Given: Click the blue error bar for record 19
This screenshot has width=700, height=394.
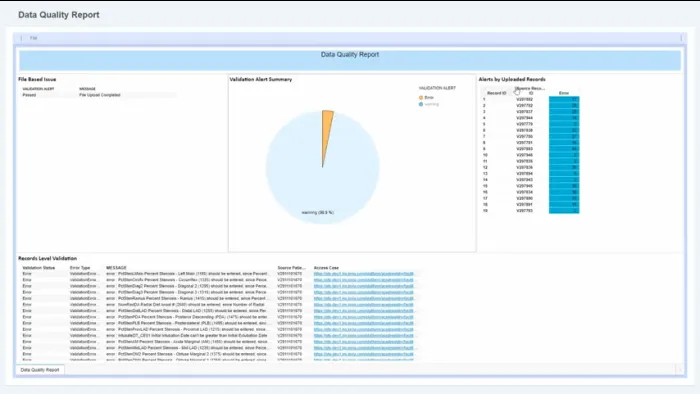Looking at the screenshot, I should [564, 211].
